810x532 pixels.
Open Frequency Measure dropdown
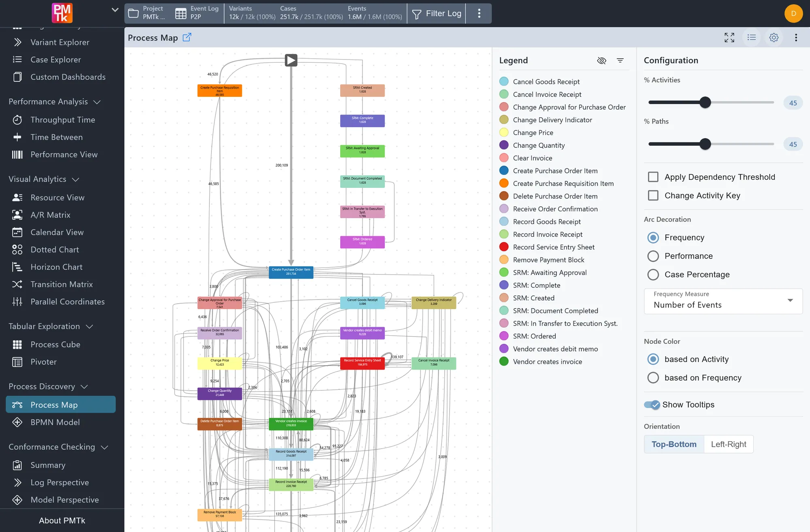(x=723, y=301)
